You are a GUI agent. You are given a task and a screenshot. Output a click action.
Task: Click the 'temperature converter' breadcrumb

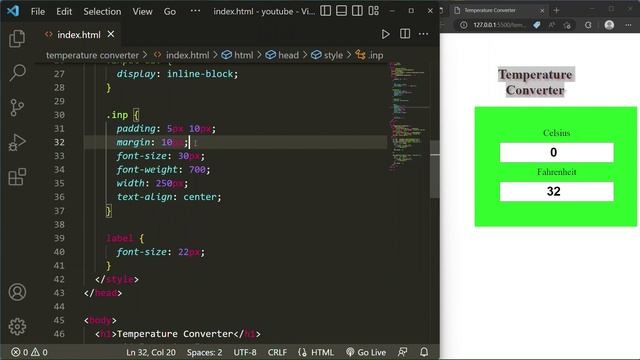click(x=92, y=55)
